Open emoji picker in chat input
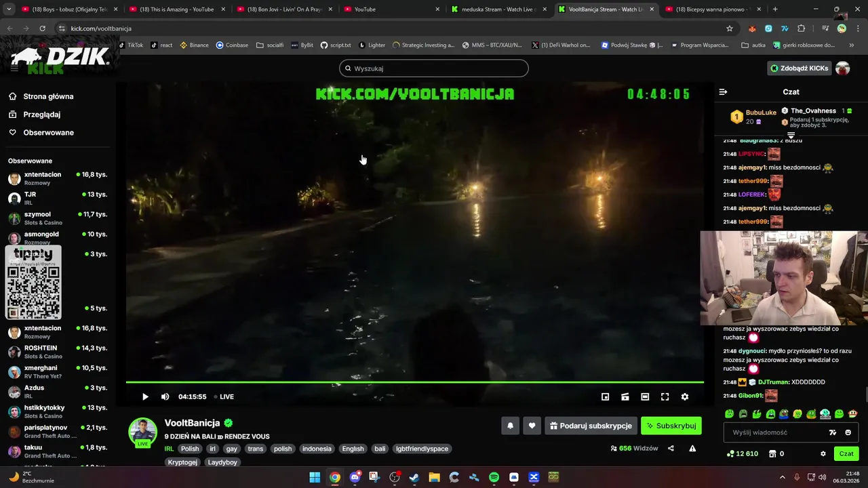This screenshot has width=868, height=488. pos(848,432)
